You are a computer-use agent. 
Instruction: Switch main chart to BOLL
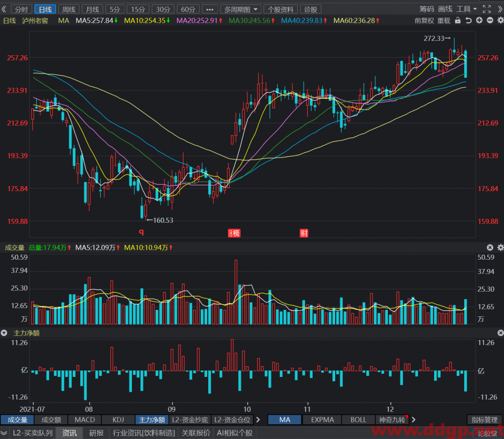(x=358, y=420)
